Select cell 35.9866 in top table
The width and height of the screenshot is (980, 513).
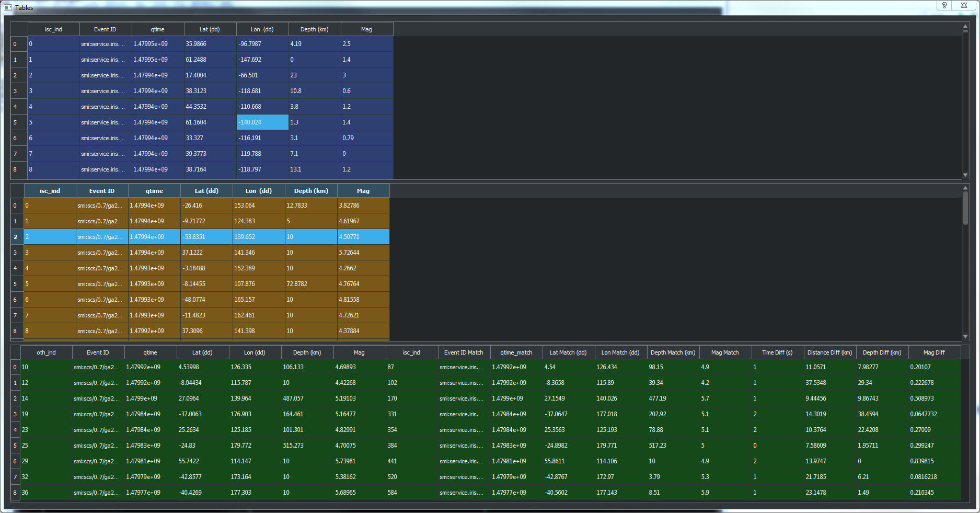coord(210,44)
